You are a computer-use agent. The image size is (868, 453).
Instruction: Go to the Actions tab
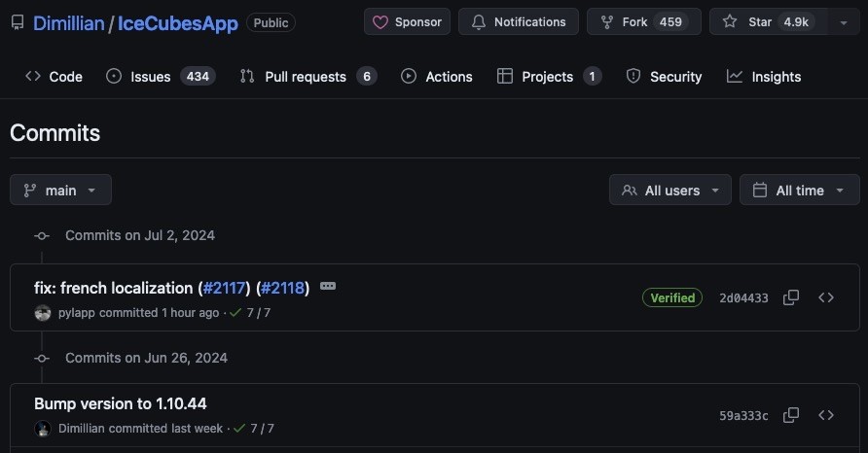click(x=437, y=77)
